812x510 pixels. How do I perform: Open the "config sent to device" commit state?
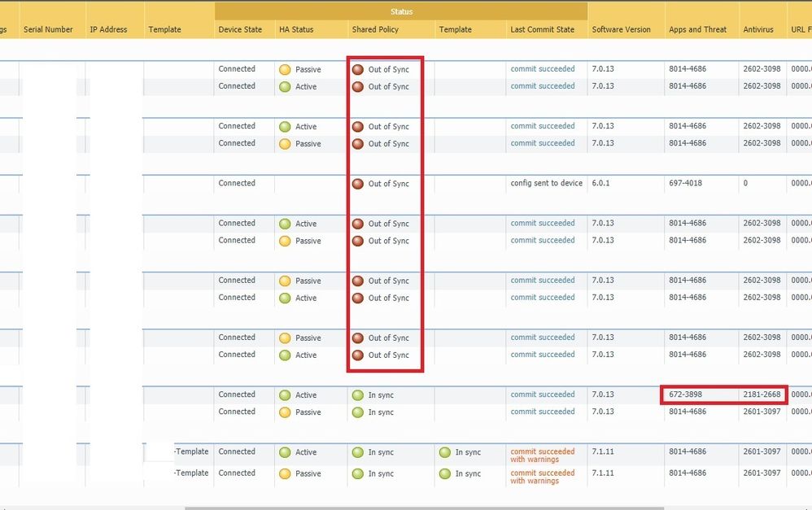pos(546,183)
